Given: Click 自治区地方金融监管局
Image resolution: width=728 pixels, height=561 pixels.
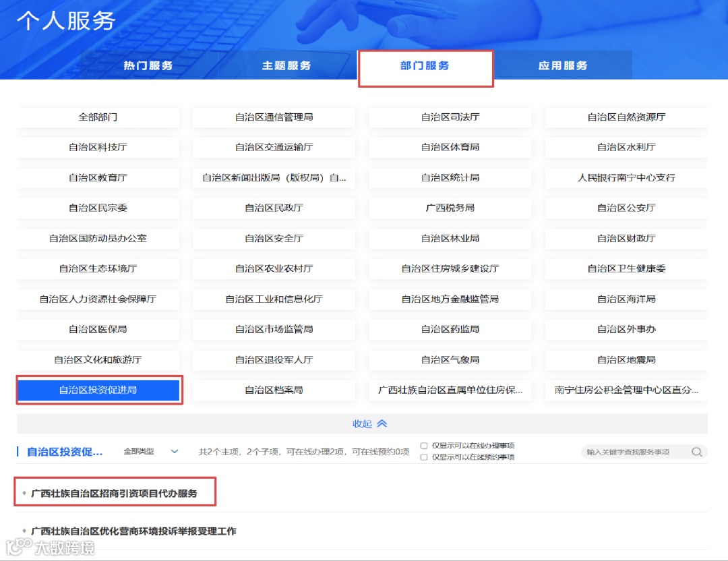Looking at the screenshot, I should (x=450, y=299).
